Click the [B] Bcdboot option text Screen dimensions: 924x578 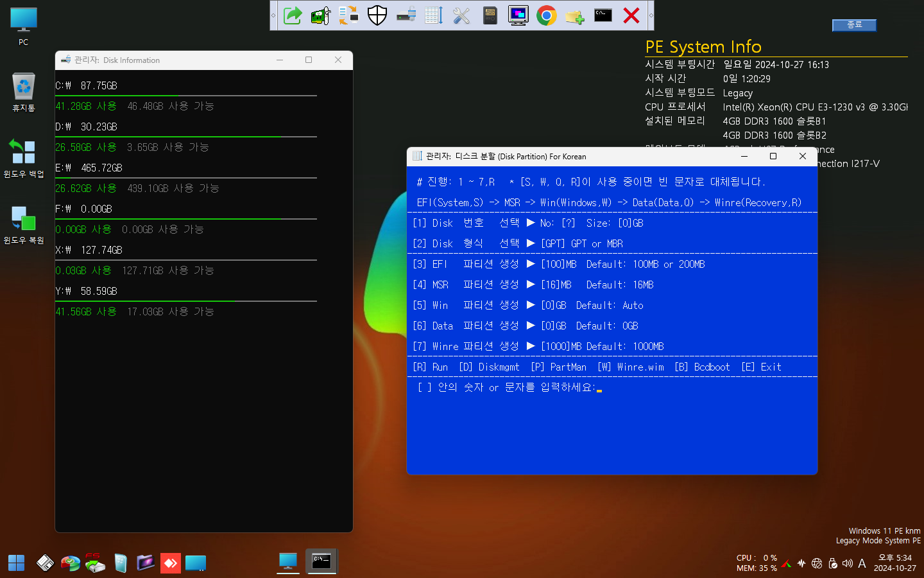702,367
